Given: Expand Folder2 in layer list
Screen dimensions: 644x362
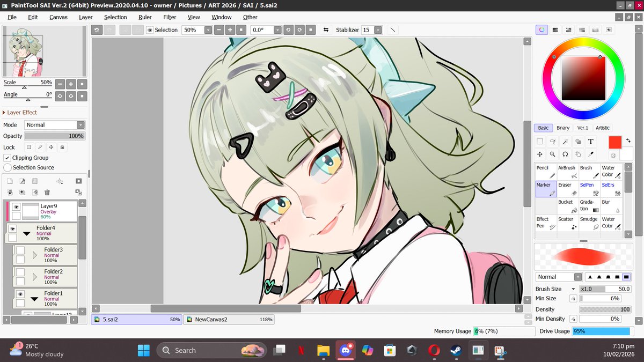Looking at the screenshot, I should (x=34, y=277).
